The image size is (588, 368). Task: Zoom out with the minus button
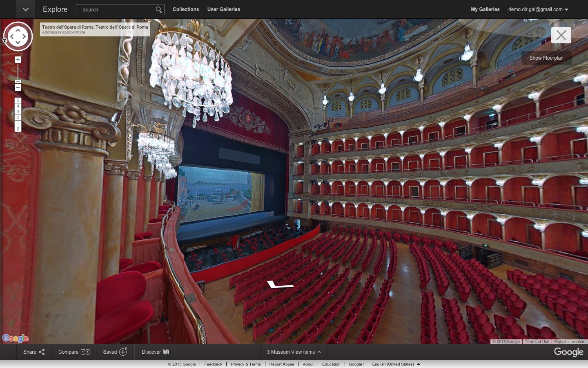tap(18, 88)
